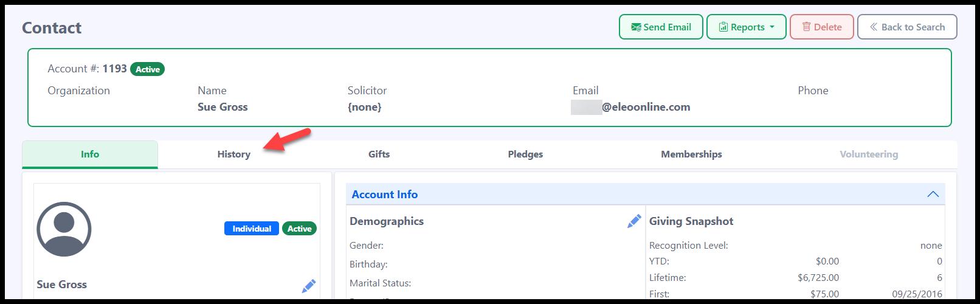Select the Pledges tab
980x304 pixels.
click(525, 154)
